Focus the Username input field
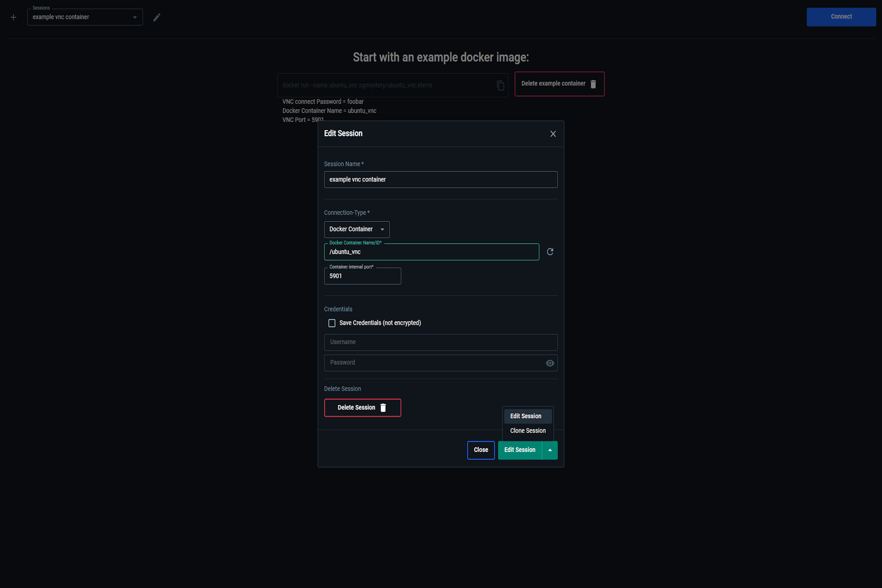 [441, 343]
